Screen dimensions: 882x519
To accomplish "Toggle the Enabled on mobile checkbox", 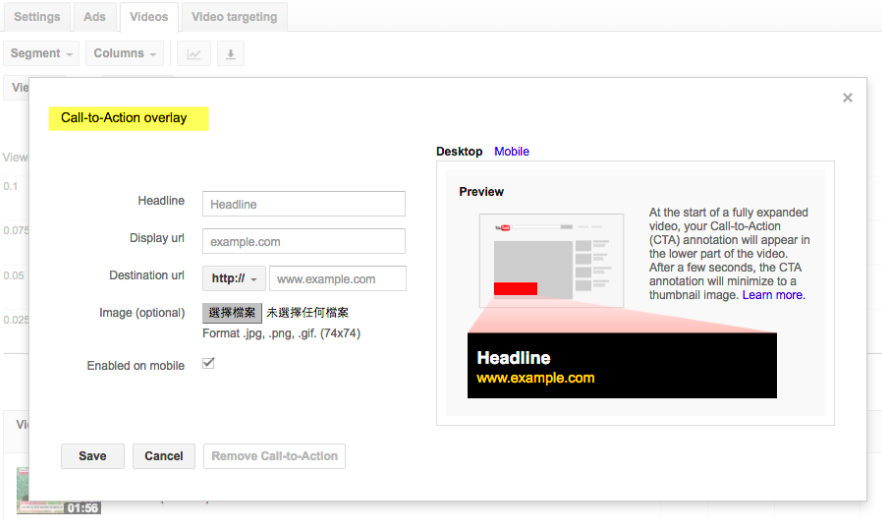I will click(x=209, y=364).
